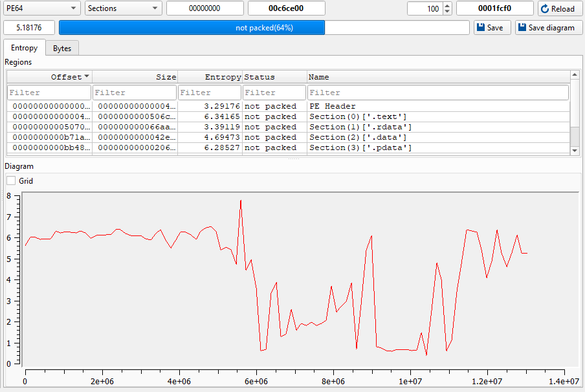
Task: Click the Size column filter field
Action: 135,93
